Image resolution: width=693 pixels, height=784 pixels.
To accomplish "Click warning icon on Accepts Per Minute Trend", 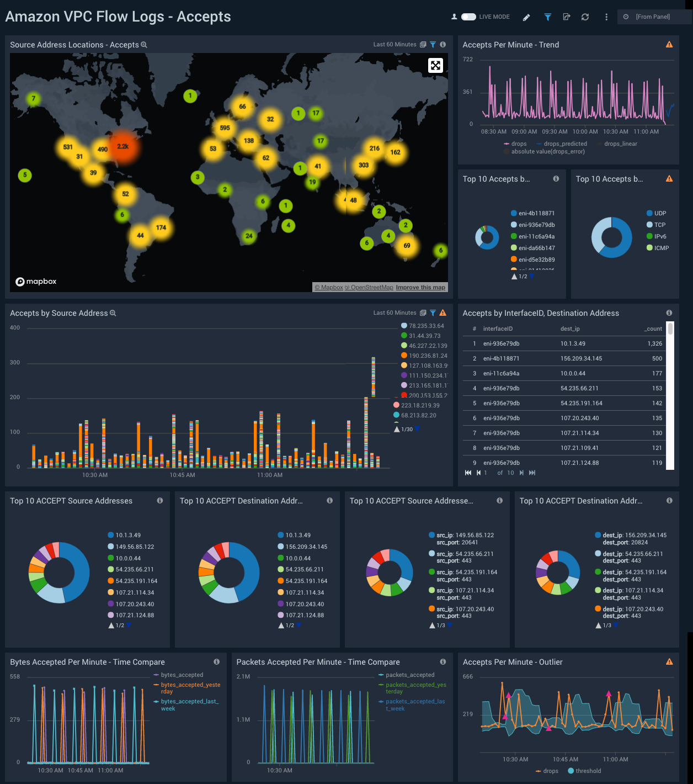I will coord(669,45).
